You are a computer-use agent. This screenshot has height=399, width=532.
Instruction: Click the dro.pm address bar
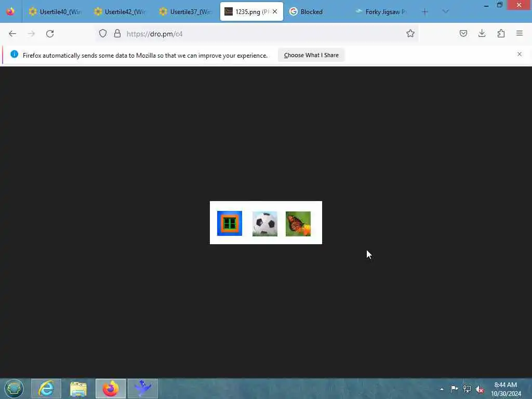tap(258, 34)
